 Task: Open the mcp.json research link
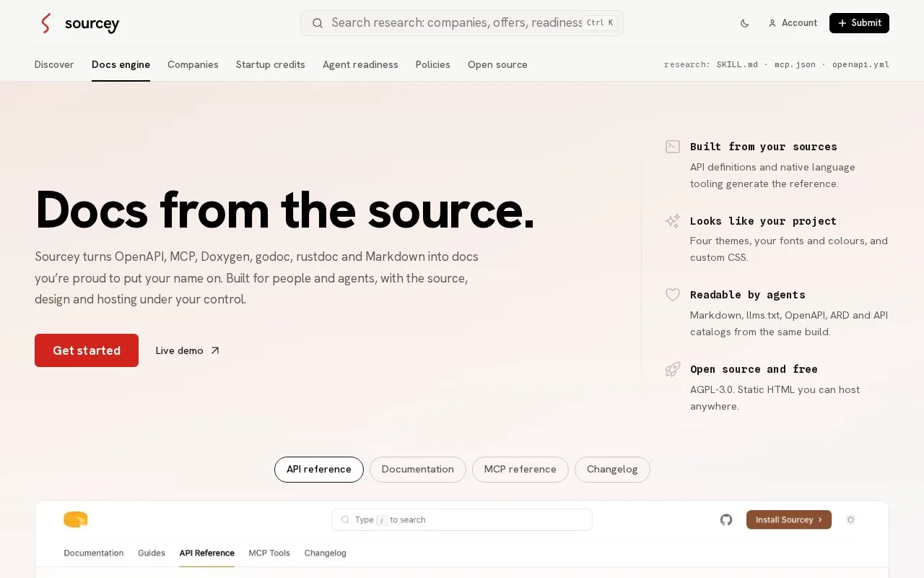tap(795, 64)
